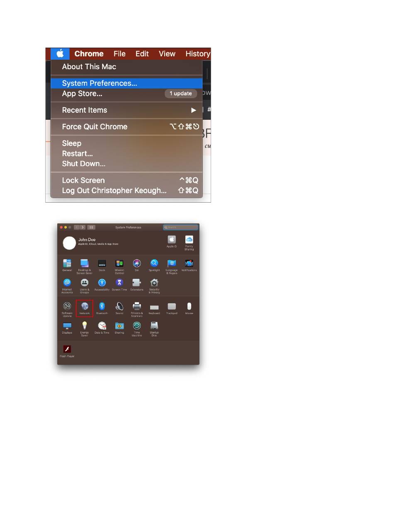Open Internet Accounts pane

(x=67, y=286)
